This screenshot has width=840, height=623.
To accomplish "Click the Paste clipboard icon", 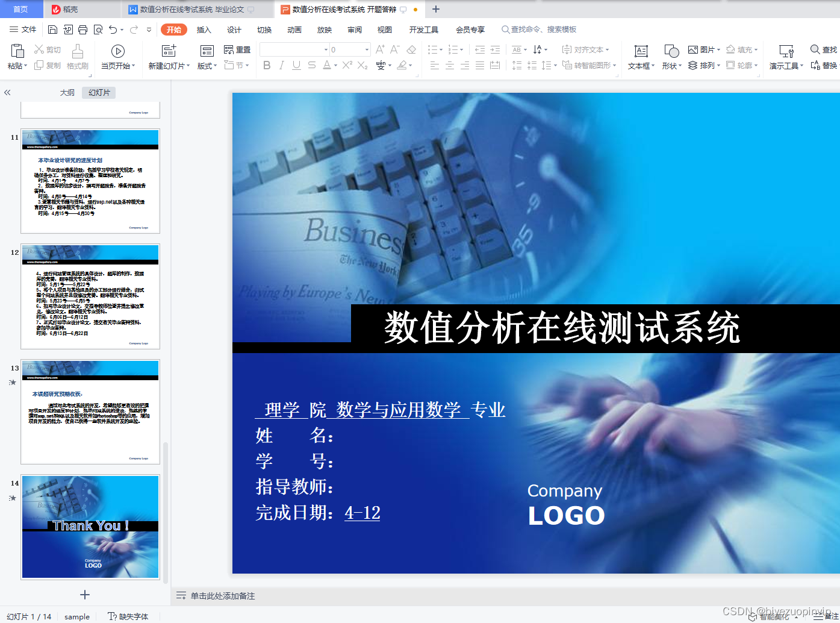I will pos(17,51).
